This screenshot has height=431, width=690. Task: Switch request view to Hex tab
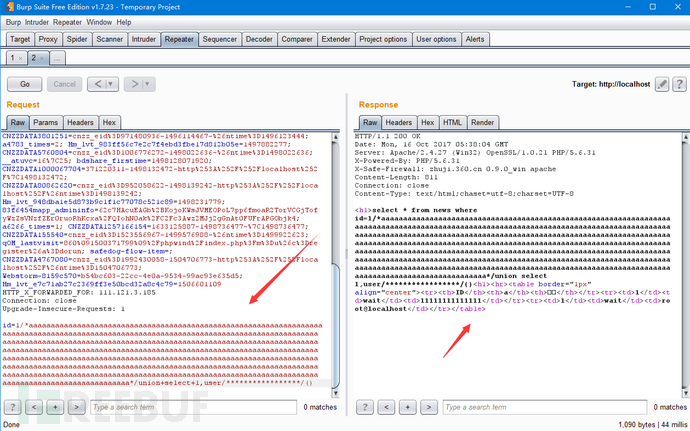109,122
